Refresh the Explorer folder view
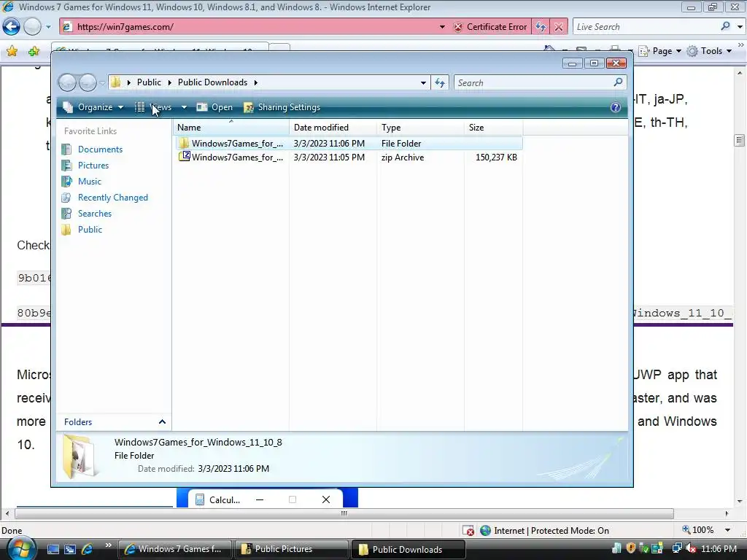747x560 pixels. (440, 83)
